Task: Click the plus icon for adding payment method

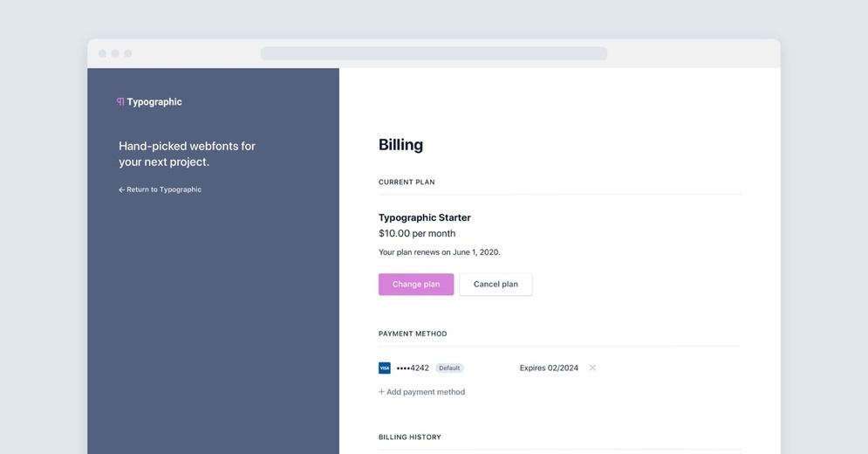Action: tap(381, 391)
